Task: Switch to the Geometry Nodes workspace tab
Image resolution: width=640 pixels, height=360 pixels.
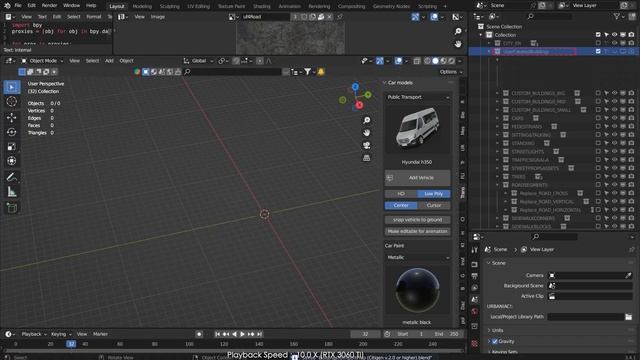Action: coord(391,6)
